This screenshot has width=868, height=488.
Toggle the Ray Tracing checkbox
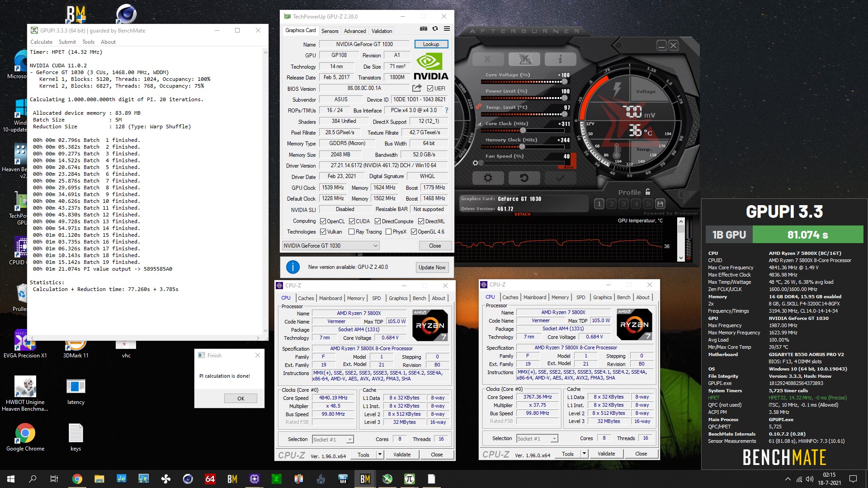351,232
